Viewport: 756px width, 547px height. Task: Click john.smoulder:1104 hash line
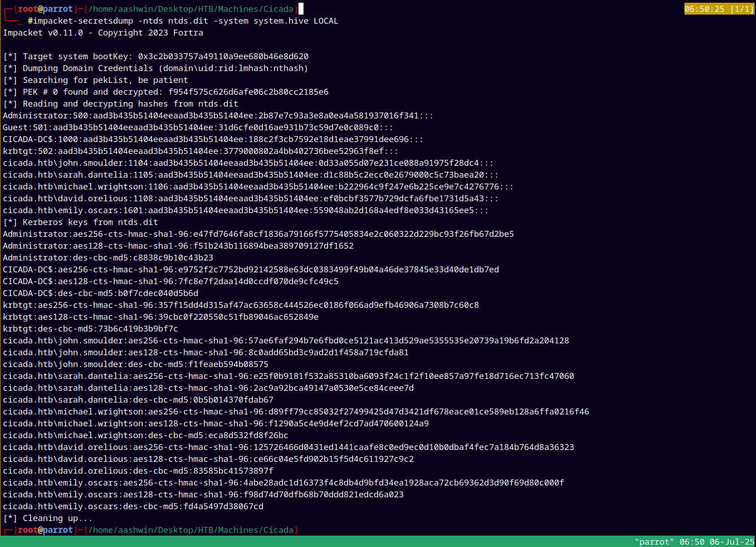pos(248,163)
